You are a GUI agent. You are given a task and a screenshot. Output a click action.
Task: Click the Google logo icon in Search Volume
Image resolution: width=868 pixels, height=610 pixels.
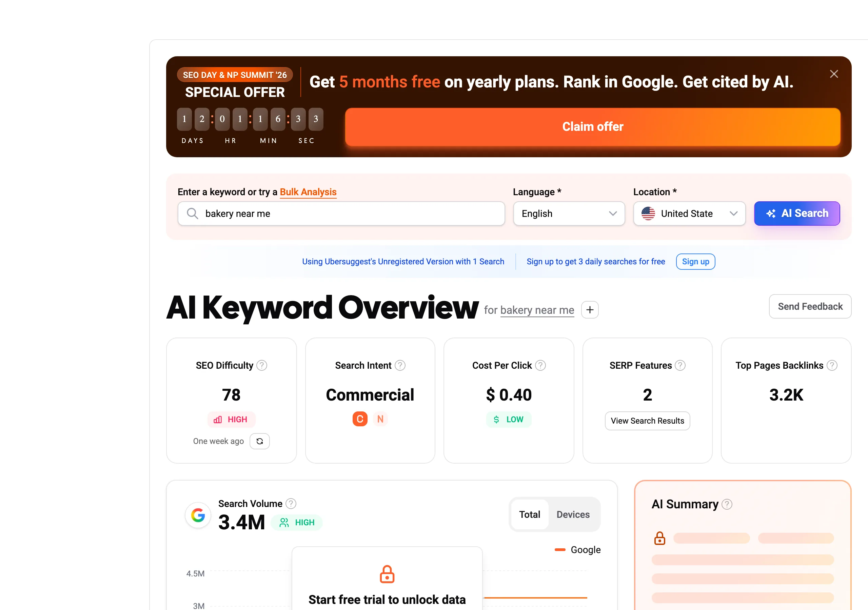tap(198, 515)
